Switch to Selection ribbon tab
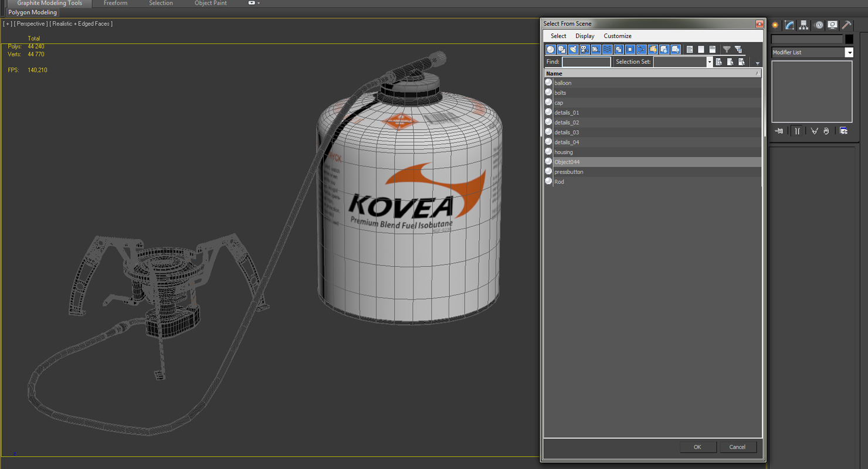Screen dimensions: 868x469 point(161,3)
